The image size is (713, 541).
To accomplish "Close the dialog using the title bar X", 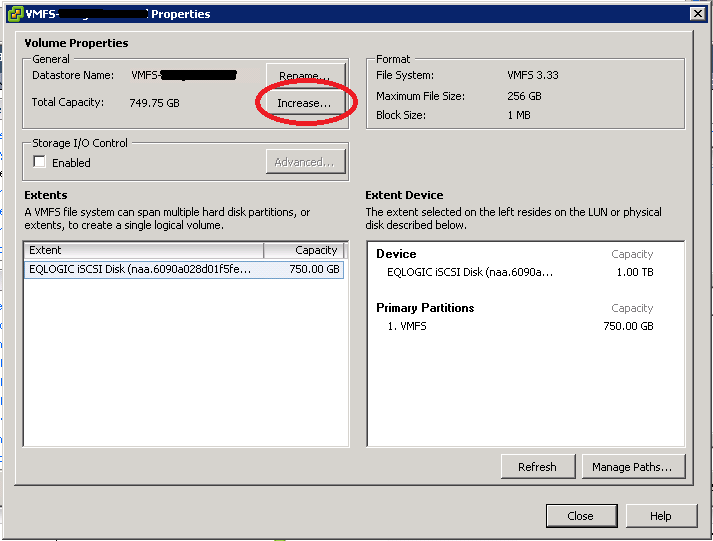I will (697, 14).
